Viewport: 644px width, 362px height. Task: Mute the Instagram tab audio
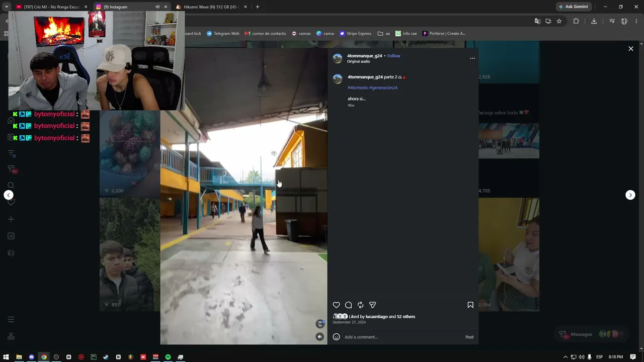click(157, 7)
